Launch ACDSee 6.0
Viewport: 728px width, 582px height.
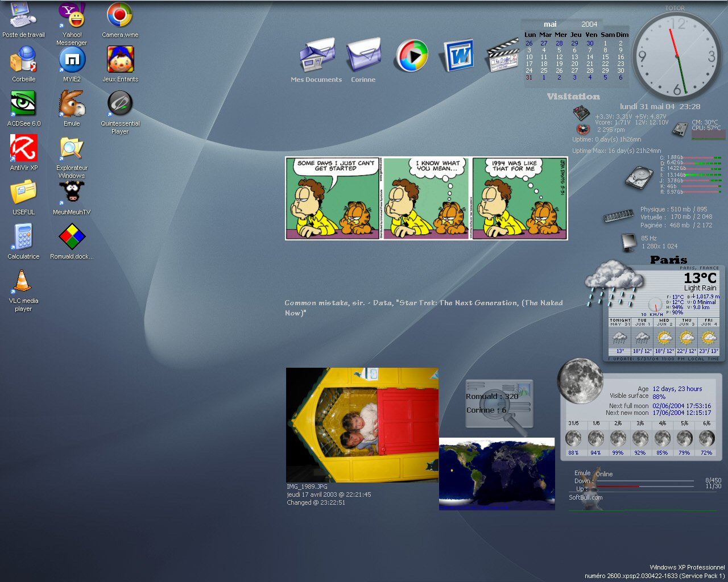point(23,109)
